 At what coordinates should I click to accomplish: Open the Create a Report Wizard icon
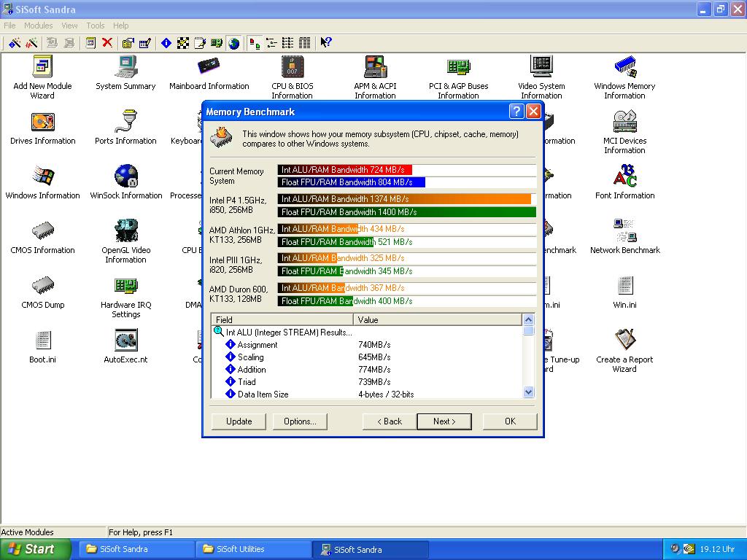[x=624, y=341]
